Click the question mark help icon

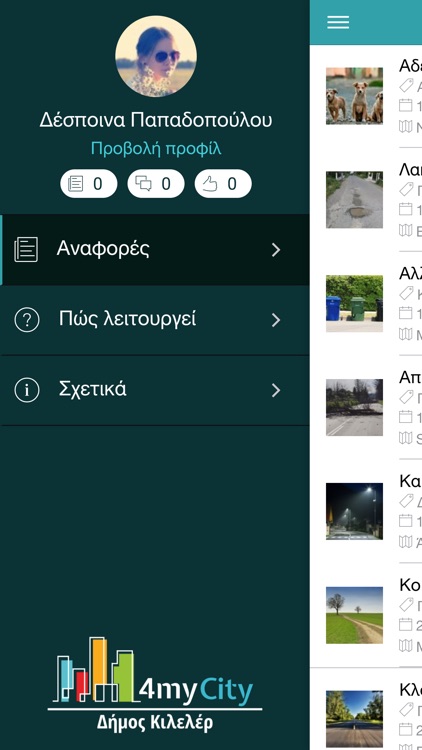[x=27, y=320]
